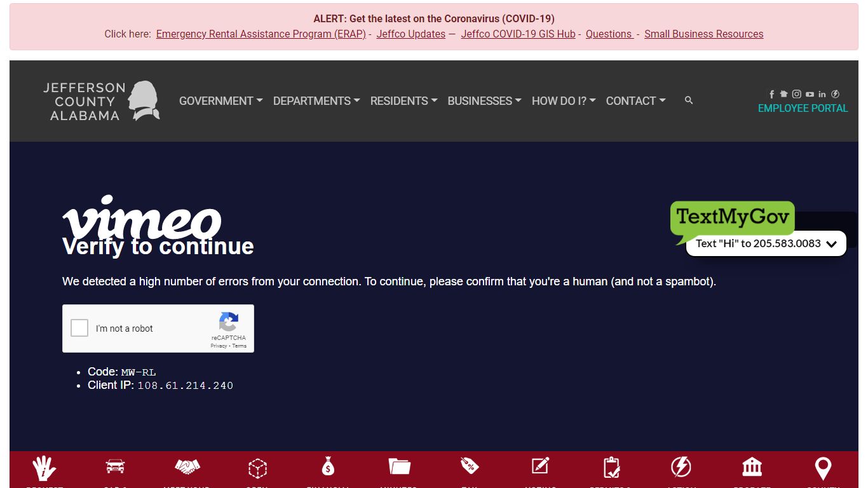Open the Jeffco Updates link

pyautogui.click(x=411, y=34)
